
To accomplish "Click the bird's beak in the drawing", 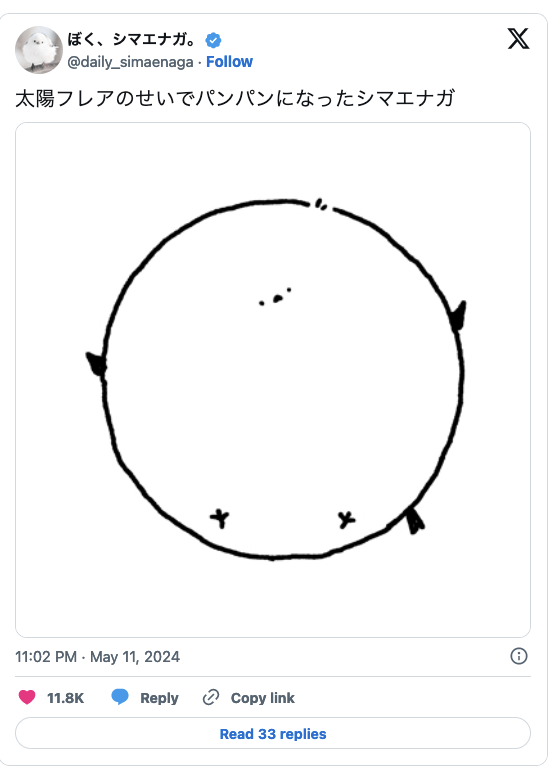I will (x=278, y=299).
